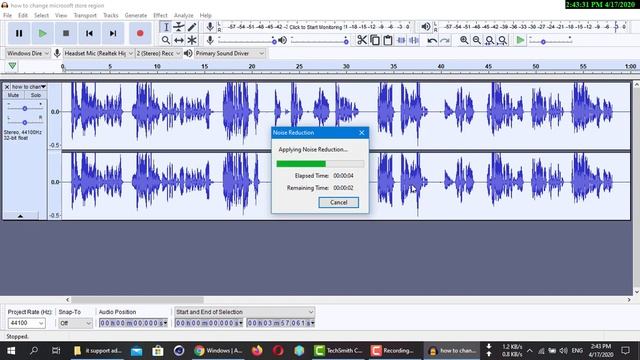The image size is (640, 360).
Task: Select the Multi-Tool asterisk icon
Action: [192, 40]
